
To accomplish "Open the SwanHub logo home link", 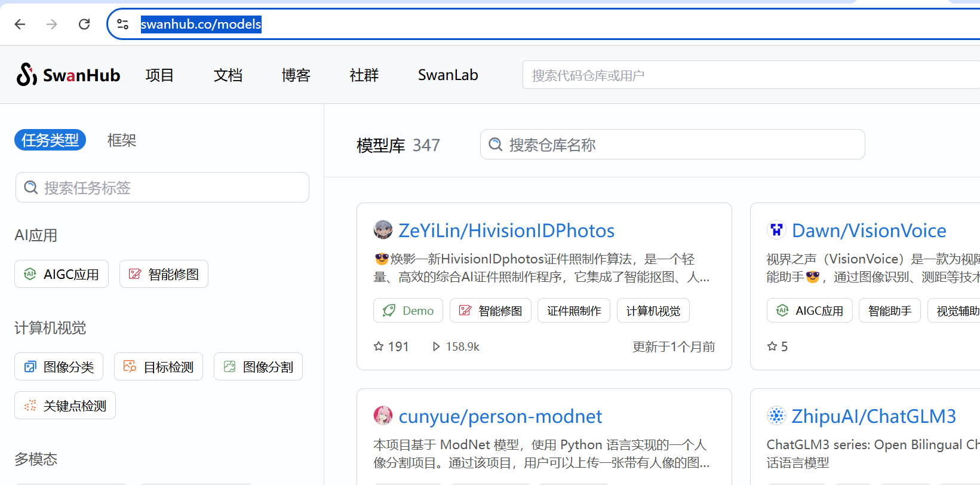I will click(68, 75).
